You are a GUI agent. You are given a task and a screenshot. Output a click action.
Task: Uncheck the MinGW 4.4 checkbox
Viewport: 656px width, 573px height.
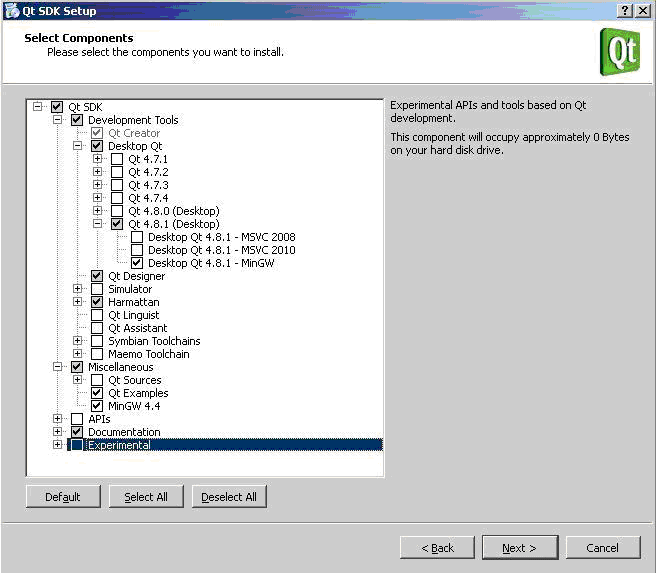97,406
